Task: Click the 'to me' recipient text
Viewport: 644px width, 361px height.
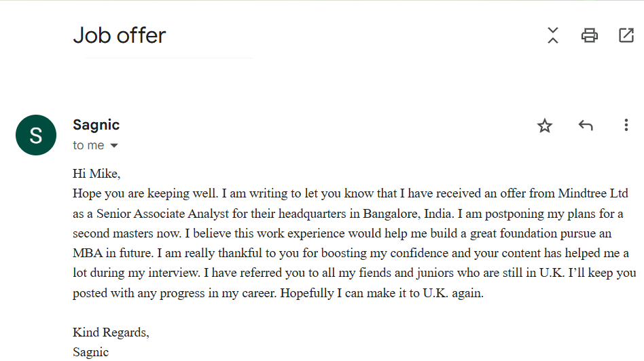Action: tap(88, 145)
